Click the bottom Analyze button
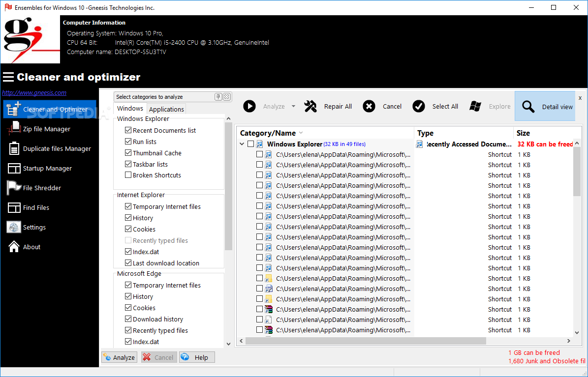The image size is (588, 377). pos(119,357)
